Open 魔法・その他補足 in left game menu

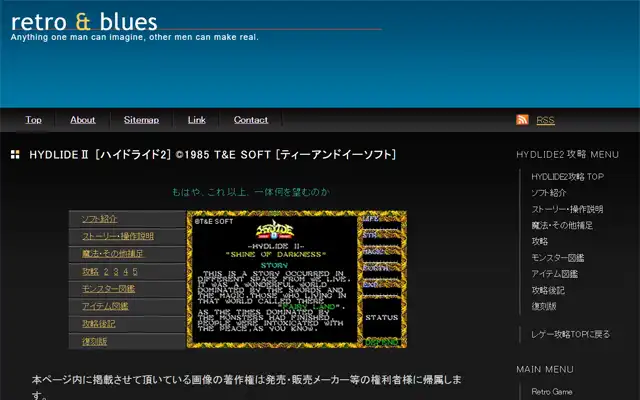click(x=113, y=253)
